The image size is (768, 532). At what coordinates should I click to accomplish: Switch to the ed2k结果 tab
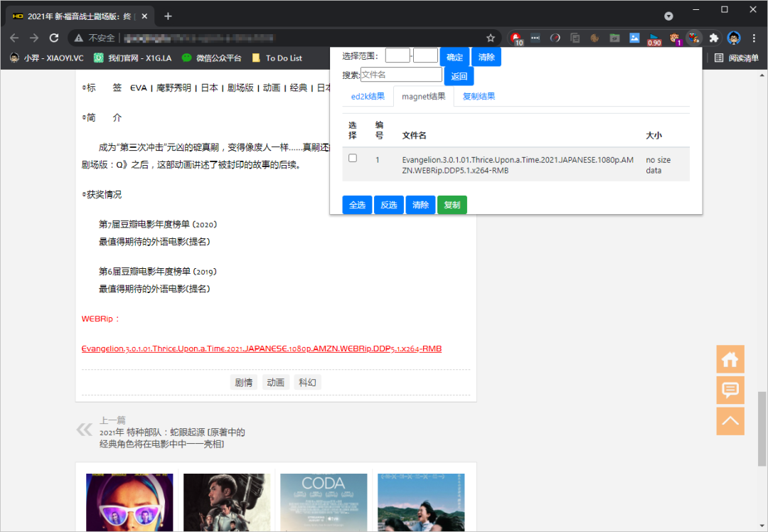click(368, 97)
